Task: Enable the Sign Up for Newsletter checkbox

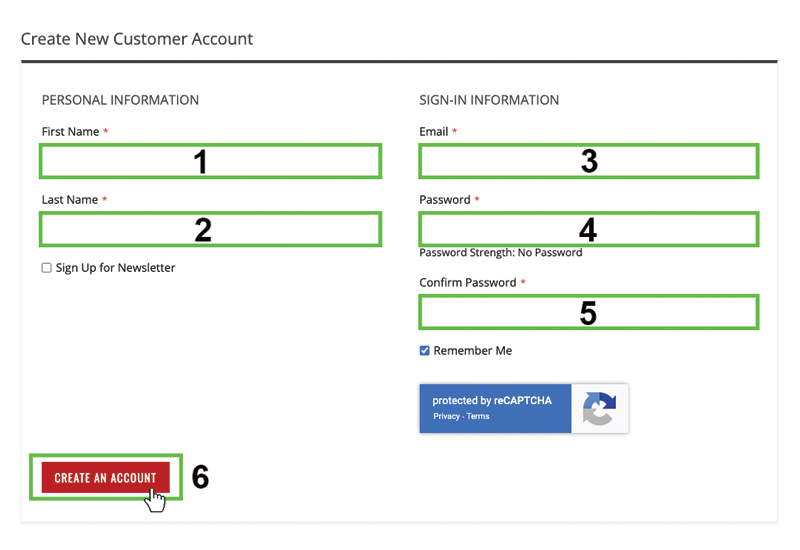Action: point(47,268)
